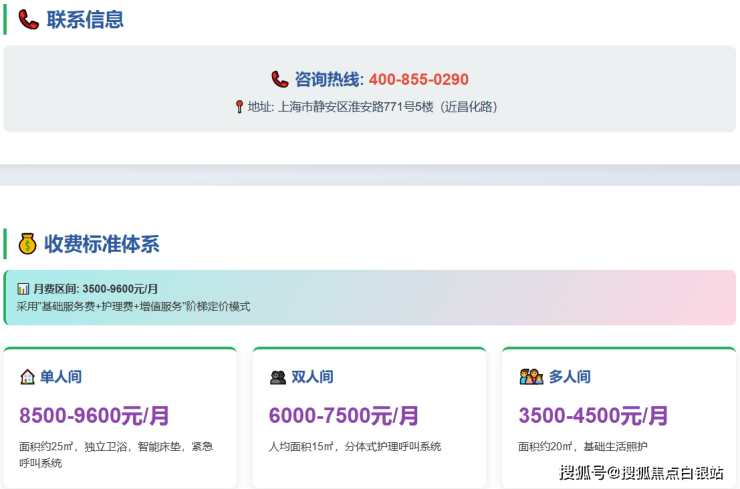This screenshot has width=740, height=489.
Task: Click the 3500-4500元/月 price
Action: pyautogui.click(x=593, y=415)
